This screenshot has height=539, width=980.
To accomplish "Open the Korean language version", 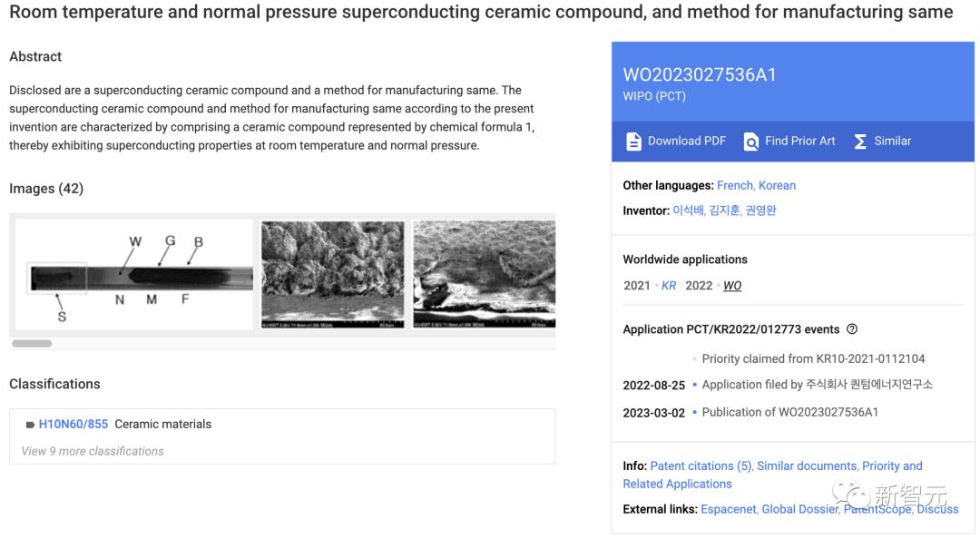I will click(x=777, y=185).
